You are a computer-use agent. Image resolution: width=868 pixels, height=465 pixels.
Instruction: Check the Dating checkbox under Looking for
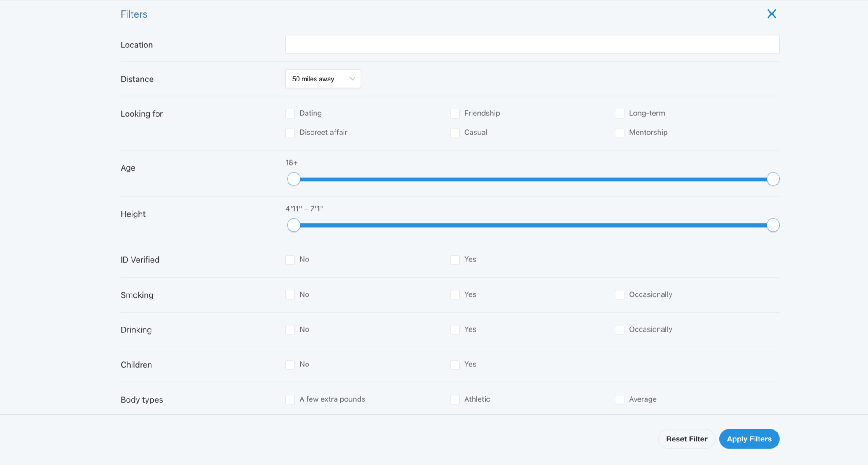pos(290,114)
